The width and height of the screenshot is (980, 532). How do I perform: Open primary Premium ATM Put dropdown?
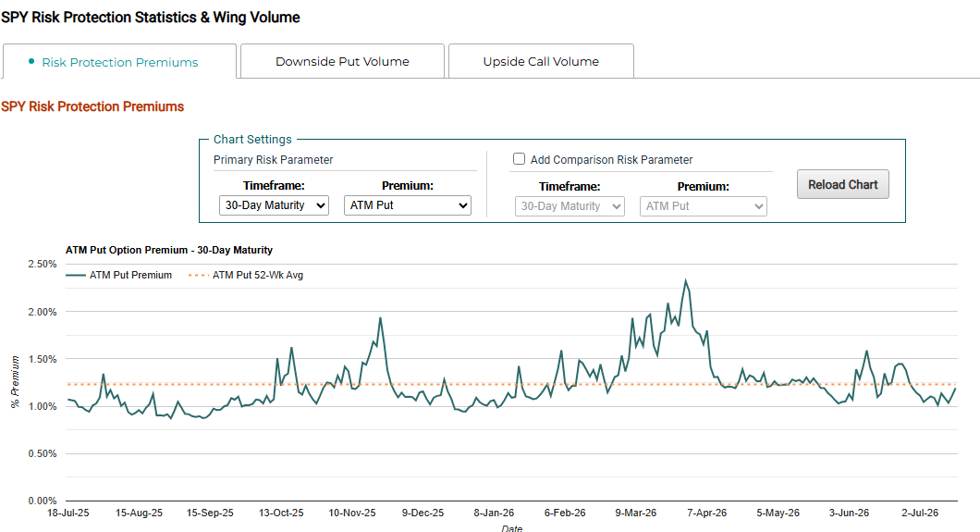(408, 205)
